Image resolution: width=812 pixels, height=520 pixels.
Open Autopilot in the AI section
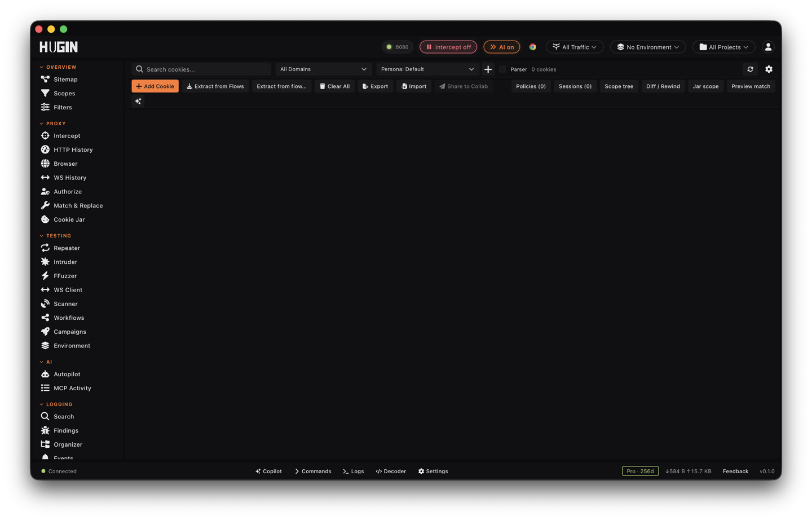click(x=67, y=374)
